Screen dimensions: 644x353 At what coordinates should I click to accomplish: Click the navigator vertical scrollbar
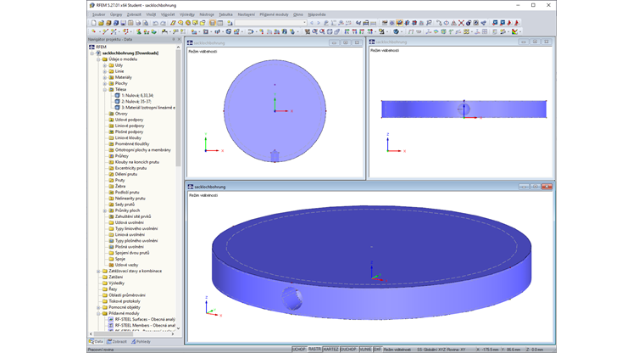click(x=178, y=109)
